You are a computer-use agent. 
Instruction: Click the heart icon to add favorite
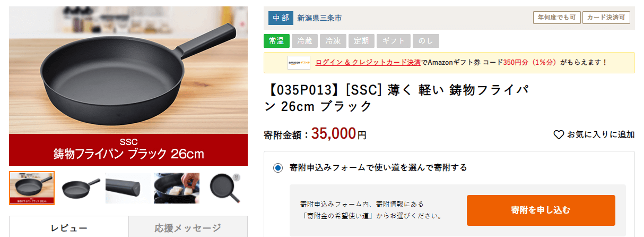[559, 135]
